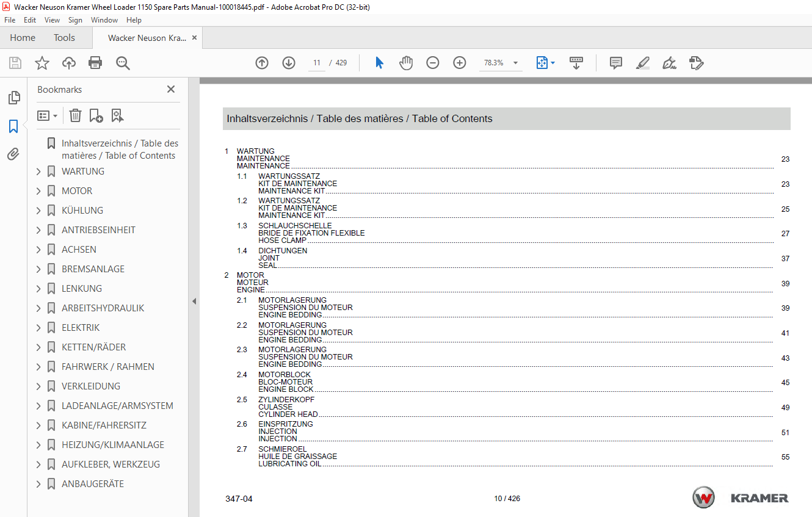Go to the next page arrow
The height and width of the screenshot is (517, 812).
coord(289,63)
